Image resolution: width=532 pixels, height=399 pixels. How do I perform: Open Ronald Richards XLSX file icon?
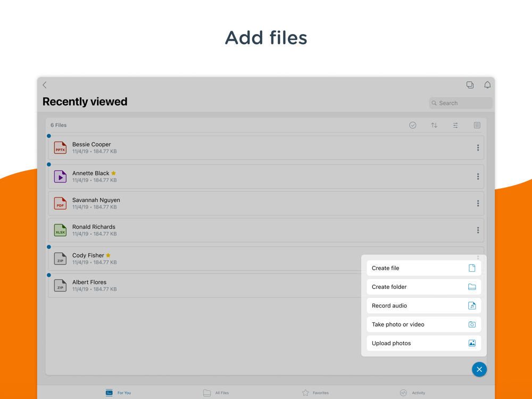pos(60,230)
